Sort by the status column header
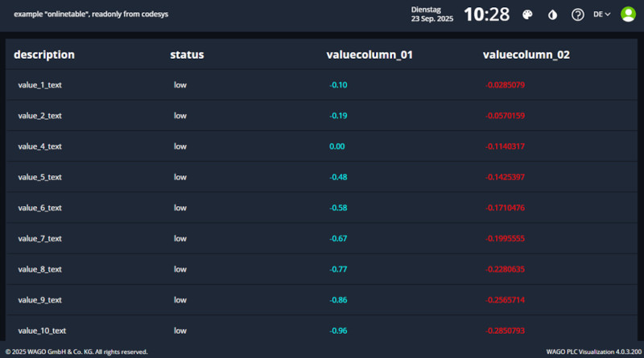Screen dimensions: 644x358 187,55
